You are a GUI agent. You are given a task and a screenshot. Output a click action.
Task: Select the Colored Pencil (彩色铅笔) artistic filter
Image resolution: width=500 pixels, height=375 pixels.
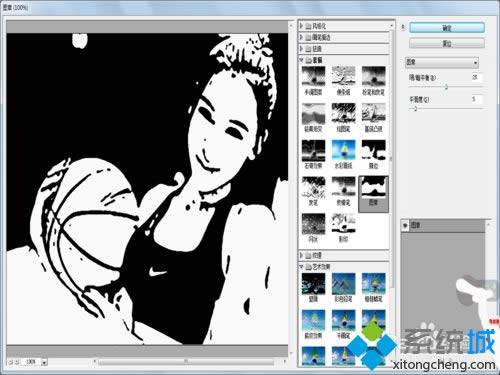tap(343, 288)
